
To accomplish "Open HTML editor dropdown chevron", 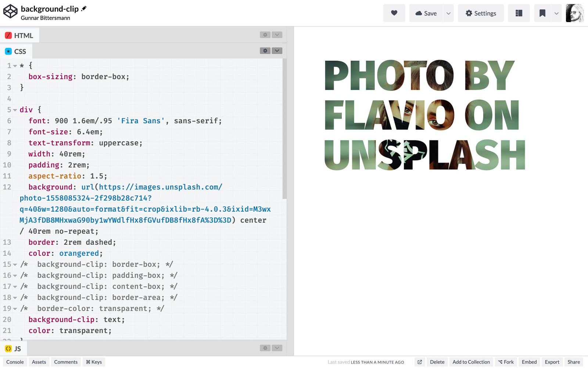I will coord(277,35).
